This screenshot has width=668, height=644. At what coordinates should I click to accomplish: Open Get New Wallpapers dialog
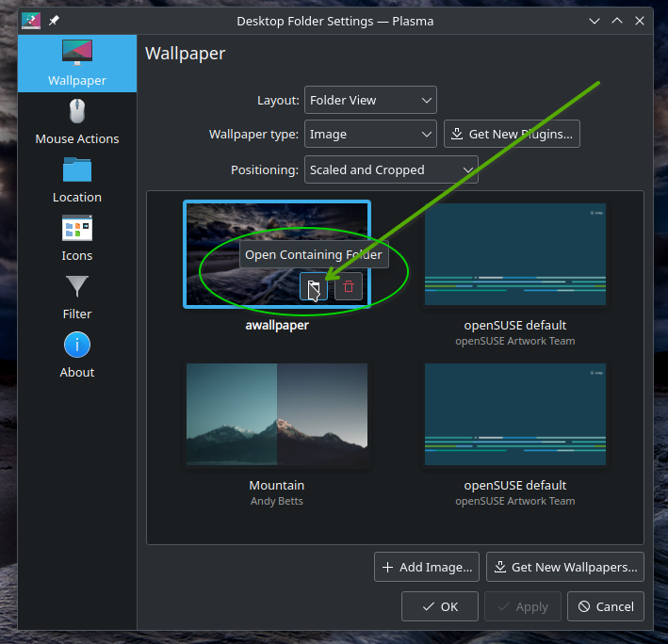pos(565,567)
